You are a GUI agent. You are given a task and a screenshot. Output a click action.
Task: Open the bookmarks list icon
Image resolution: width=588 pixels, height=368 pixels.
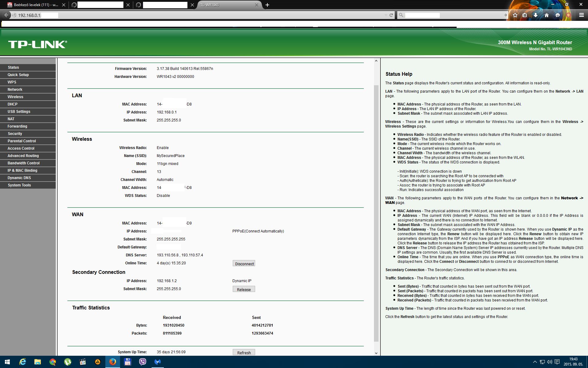point(525,15)
